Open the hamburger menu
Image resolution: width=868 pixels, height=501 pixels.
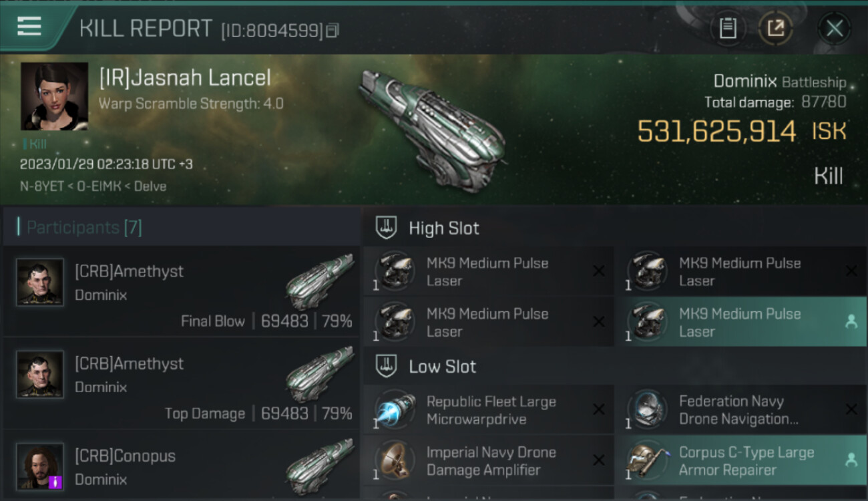pos(29,27)
